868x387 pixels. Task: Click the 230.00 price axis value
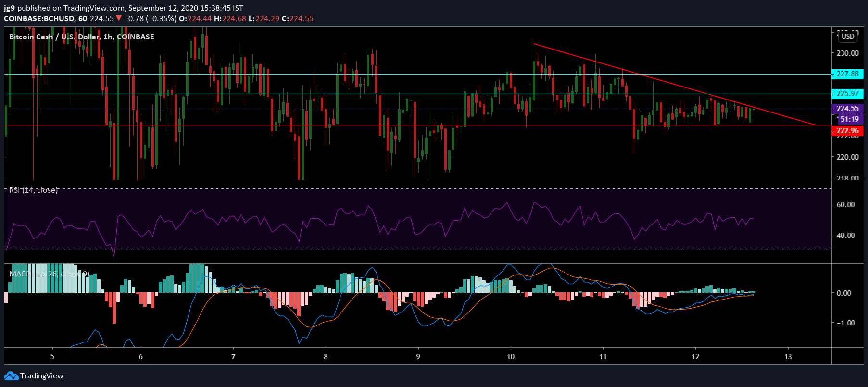coord(847,53)
